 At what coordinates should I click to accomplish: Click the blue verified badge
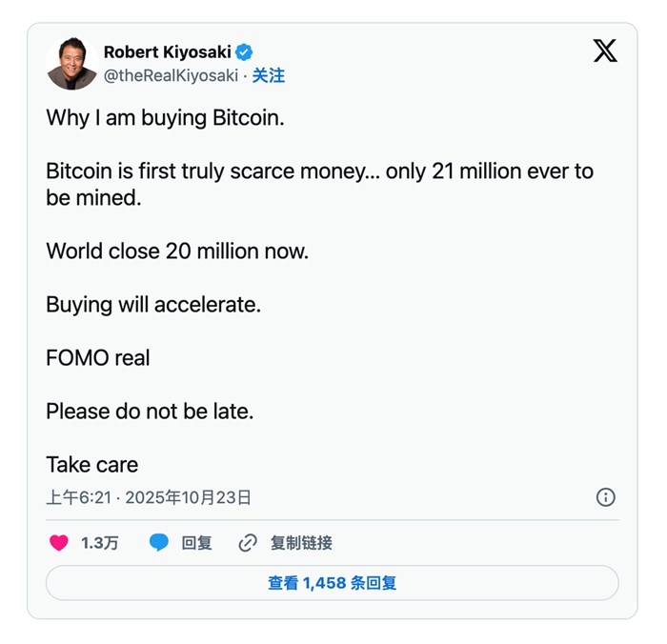tap(245, 52)
